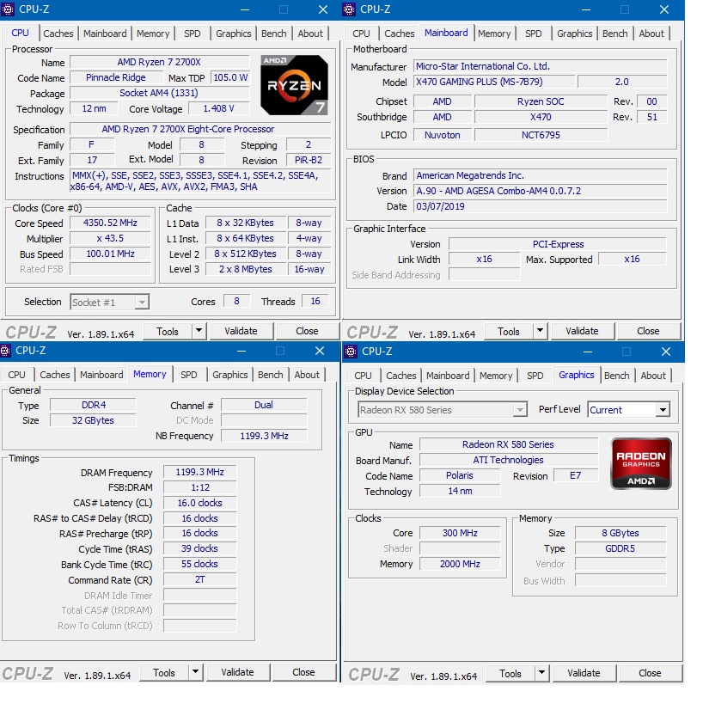Open the Bench tab in the Graphics window
The height and width of the screenshot is (728, 703).
(616, 376)
